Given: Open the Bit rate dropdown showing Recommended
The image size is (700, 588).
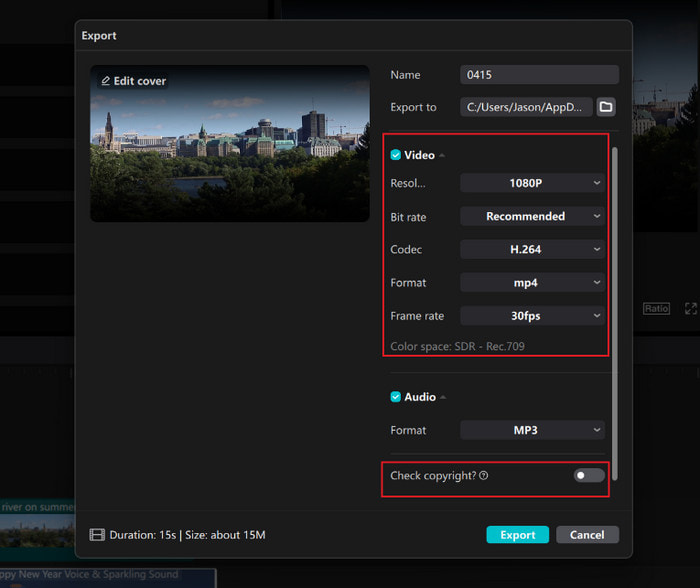Looking at the screenshot, I should 533,216.
